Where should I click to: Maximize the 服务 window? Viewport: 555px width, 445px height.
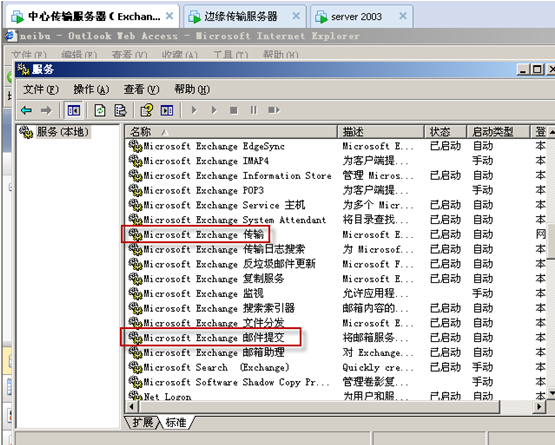pos(537,69)
